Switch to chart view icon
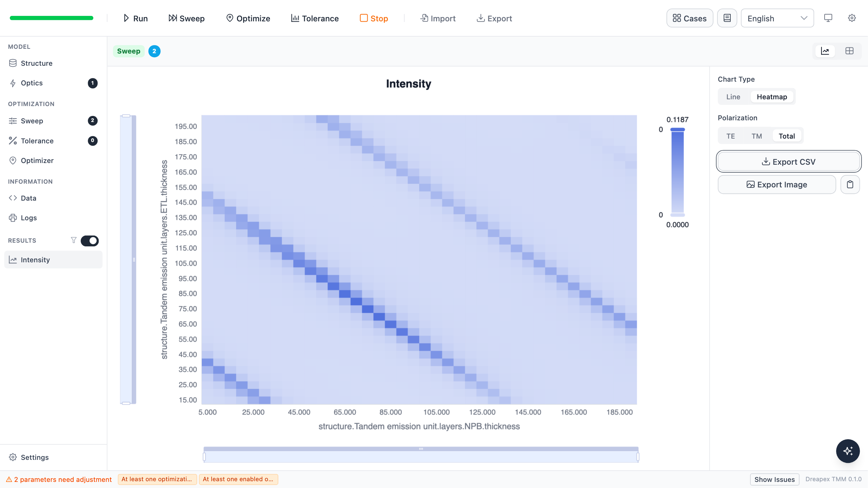This screenshot has width=868, height=488. tap(825, 51)
